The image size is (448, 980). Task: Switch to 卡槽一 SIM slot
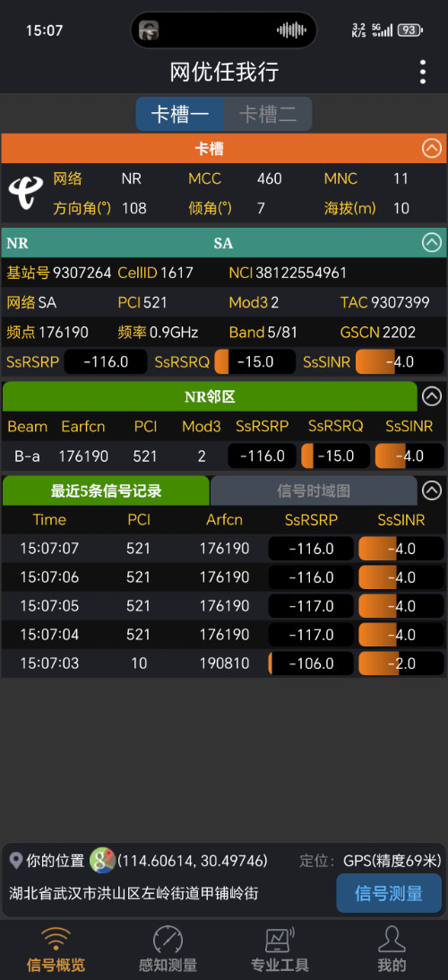[x=180, y=114]
